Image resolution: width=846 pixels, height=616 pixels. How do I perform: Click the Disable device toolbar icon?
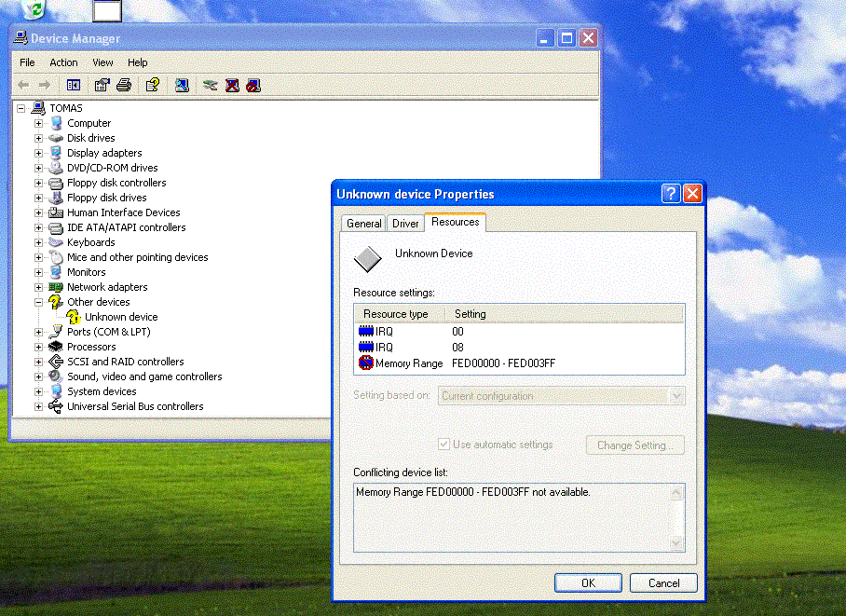(253, 86)
